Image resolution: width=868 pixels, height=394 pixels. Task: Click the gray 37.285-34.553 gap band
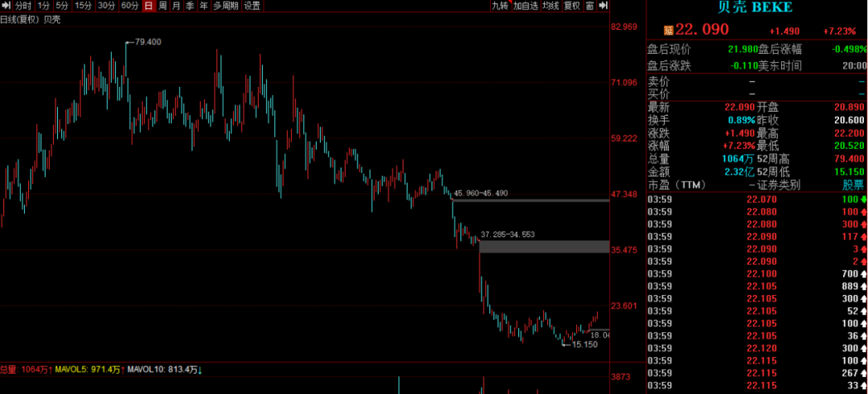click(544, 247)
